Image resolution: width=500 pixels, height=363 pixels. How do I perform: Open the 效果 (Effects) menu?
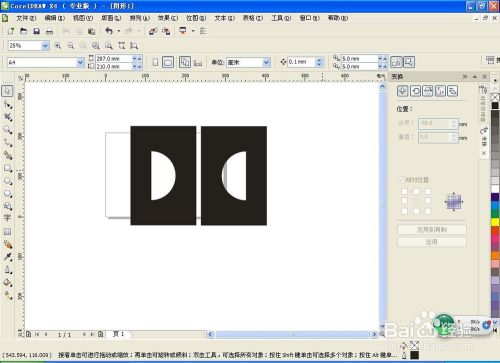click(x=168, y=18)
